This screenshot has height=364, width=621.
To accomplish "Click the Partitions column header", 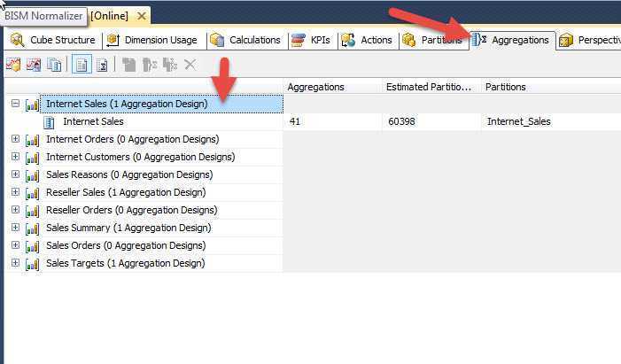I will [550, 87].
